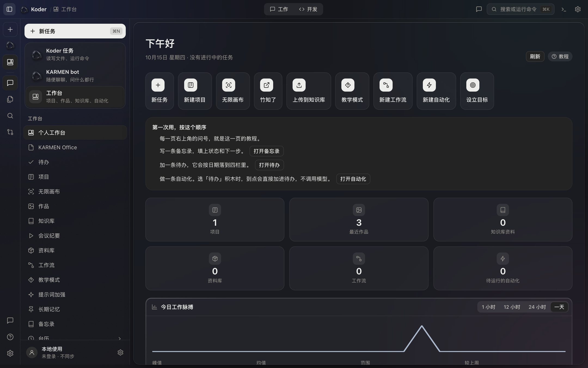Viewport: 588px width, 368px height.
Task: Open Koder 任务 in the sidebar list
Action: point(75,54)
